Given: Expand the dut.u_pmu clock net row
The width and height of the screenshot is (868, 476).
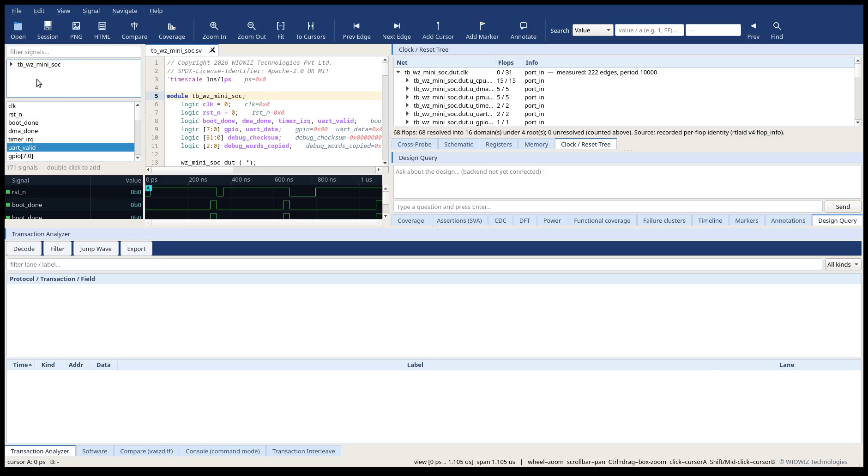Looking at the screenshot, I should pyautogui.click(x=407, y=97).
